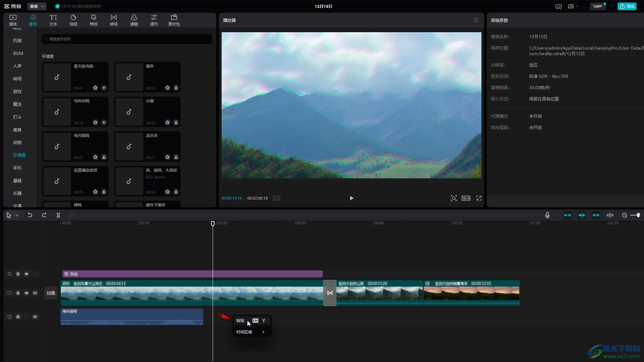Hide the effects track
Screen dimensions: 644x362
coord(27,274)
